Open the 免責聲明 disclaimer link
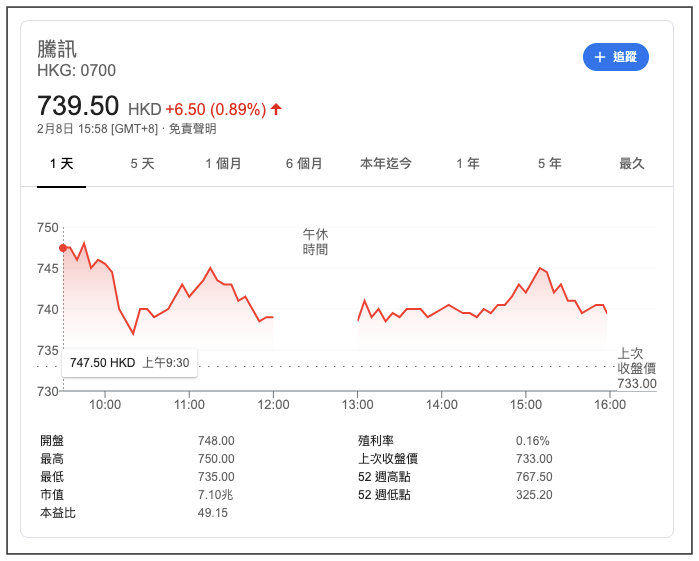Image resolution: width=699 pixels, height=561 pixels. [x=192, y=129]
